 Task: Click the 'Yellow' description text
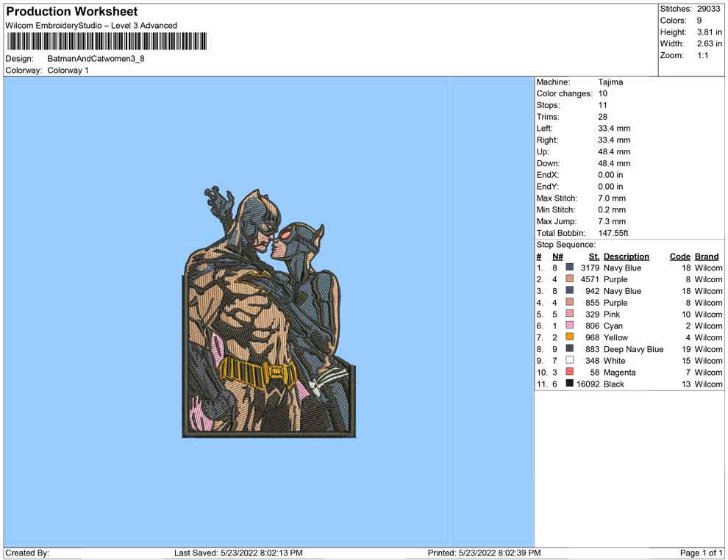(x=615, y=337)
